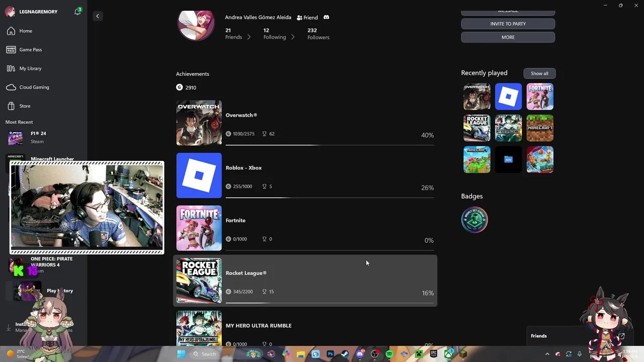
Task: Open Cloud Gaming in the sidebar
Action: click(x=44, y=87)
